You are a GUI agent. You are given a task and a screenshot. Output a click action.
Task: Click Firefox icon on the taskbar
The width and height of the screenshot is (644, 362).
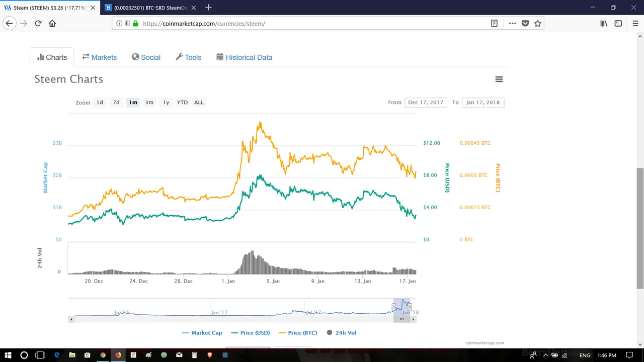pos(118,355)
